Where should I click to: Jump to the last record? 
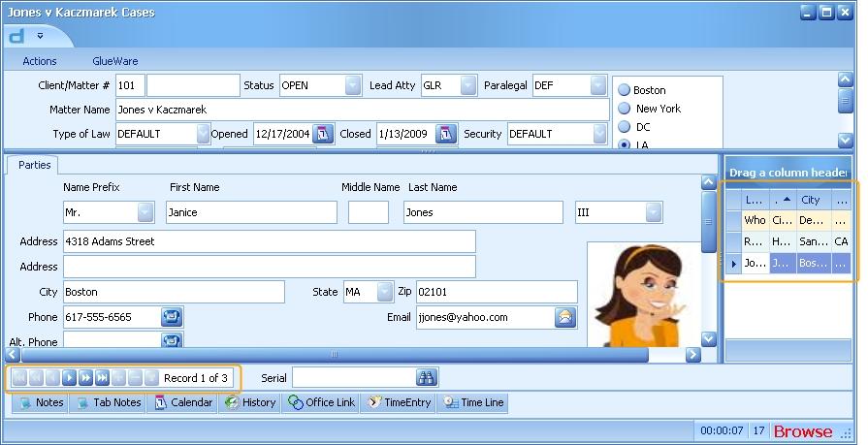pyautogui.click(x=102, y=378)
